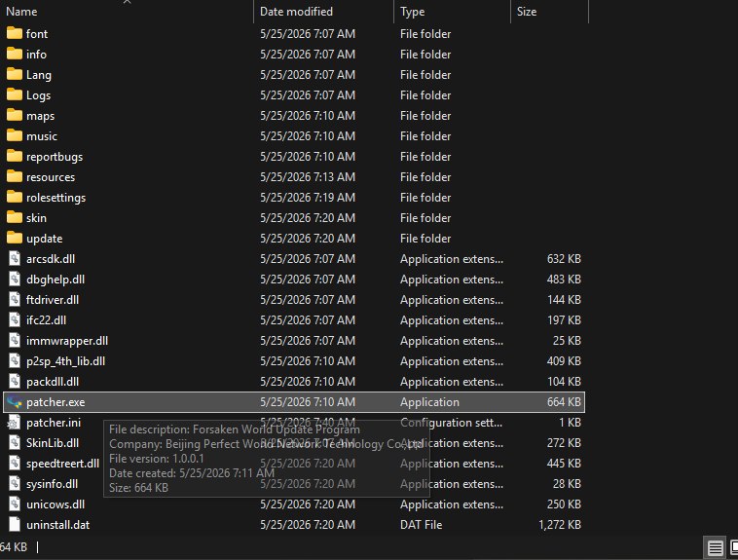Select the unicows.dll file name
This screenshot has height=560, width=738.
(x=55, y=504)
